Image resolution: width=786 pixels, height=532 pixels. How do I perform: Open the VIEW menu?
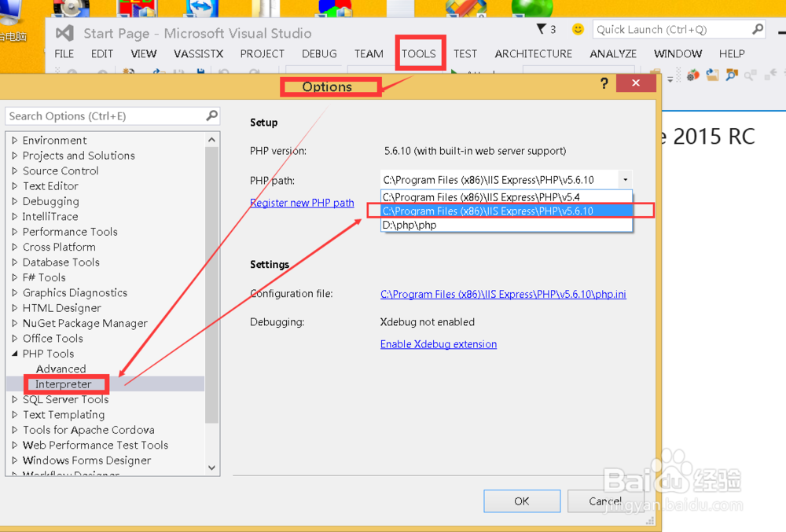pos(143,53)
